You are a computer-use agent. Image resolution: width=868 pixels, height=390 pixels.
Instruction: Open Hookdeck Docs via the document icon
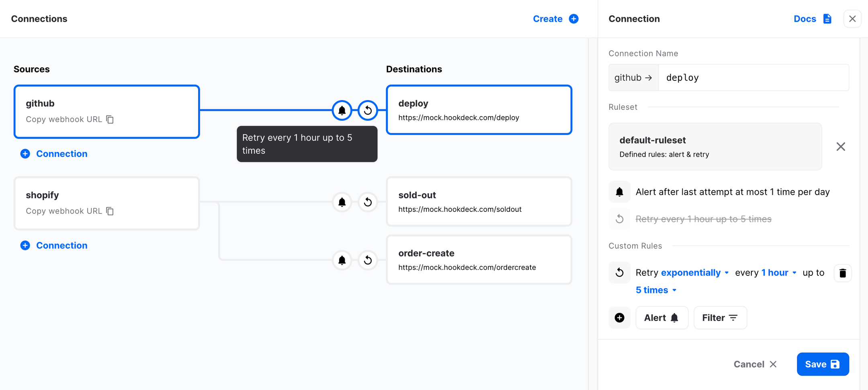click(x=827, y=18)
